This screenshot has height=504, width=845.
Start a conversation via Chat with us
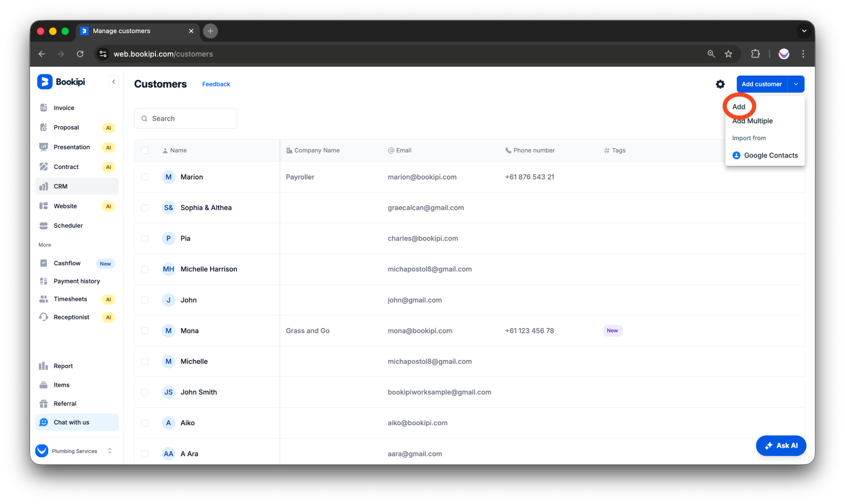tap(71, 422)
